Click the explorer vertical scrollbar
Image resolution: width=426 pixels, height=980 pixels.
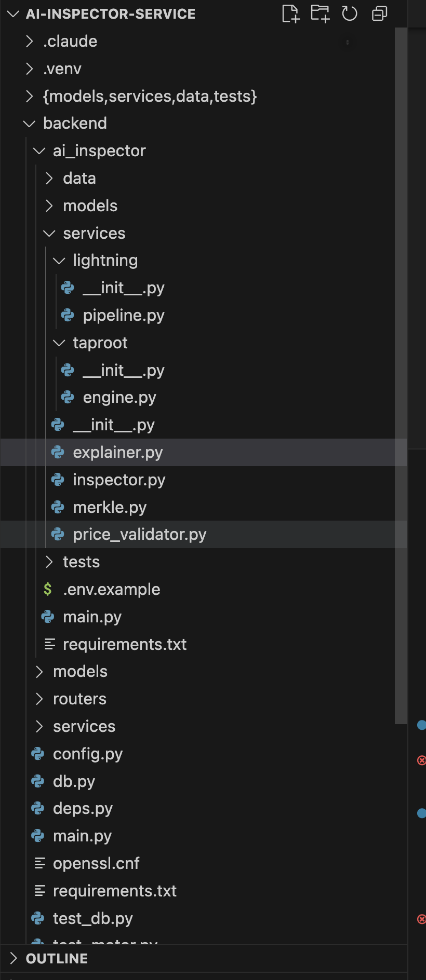[x=401, y=363]
